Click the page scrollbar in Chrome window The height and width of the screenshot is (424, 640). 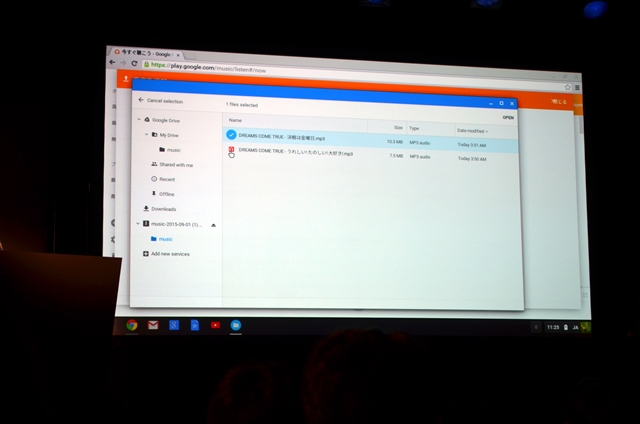click(x=580, y=124)
